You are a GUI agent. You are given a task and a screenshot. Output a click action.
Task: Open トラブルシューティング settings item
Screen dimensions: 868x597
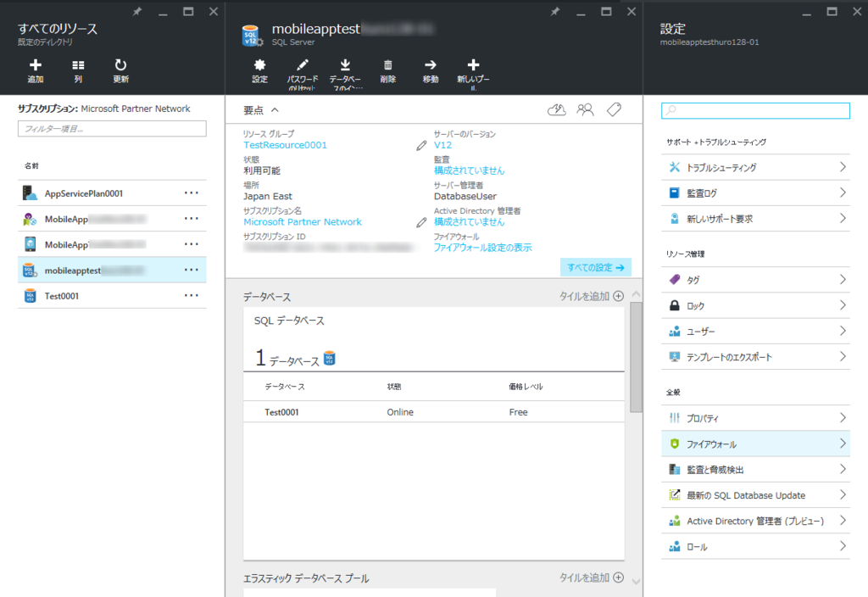tap(755, 167)
